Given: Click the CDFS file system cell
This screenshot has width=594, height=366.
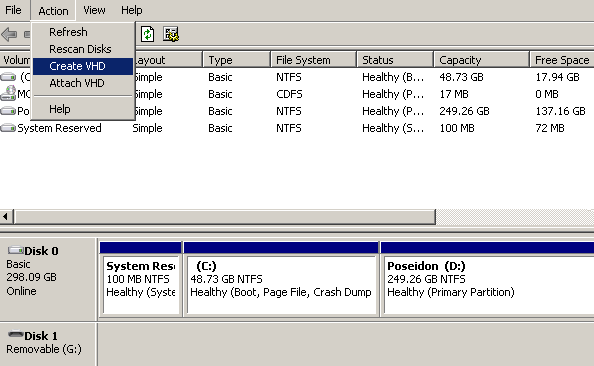Looking at the screenshot, I should 289,94.
